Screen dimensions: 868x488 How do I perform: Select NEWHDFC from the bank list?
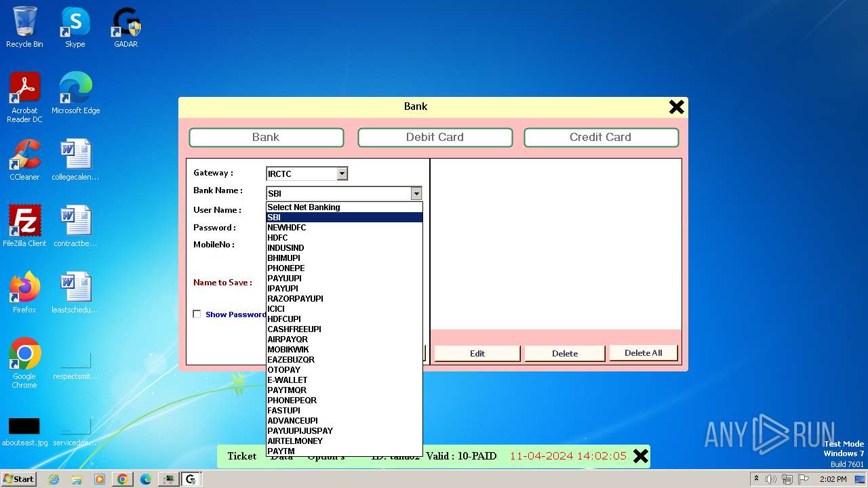pyautogui.click(x=344, y=228)
